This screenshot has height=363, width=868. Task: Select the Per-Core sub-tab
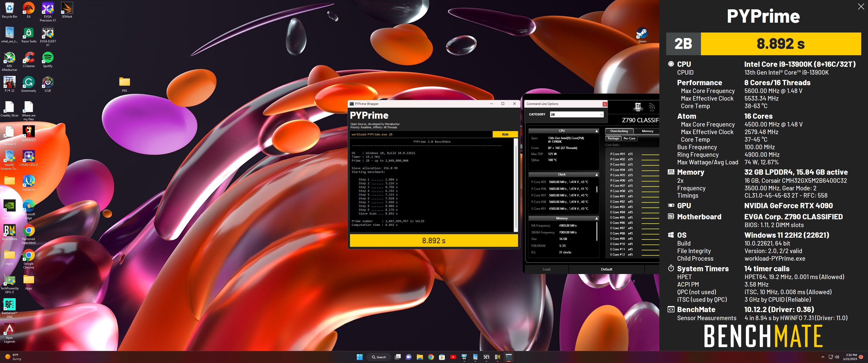[629, 138]
